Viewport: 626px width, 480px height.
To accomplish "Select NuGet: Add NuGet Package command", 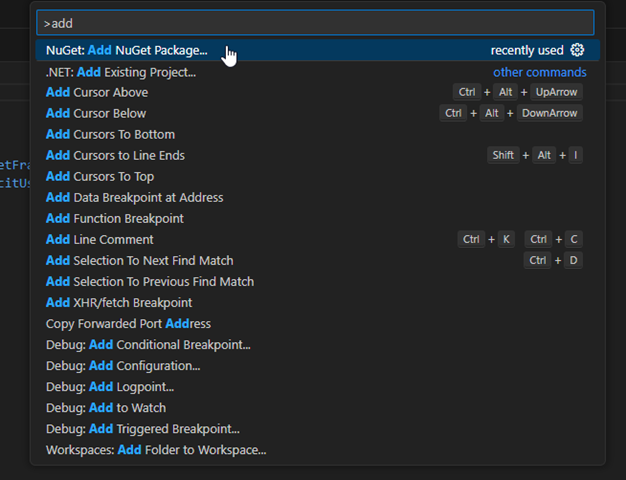I will pyautogui.click(x=317, y=50).
